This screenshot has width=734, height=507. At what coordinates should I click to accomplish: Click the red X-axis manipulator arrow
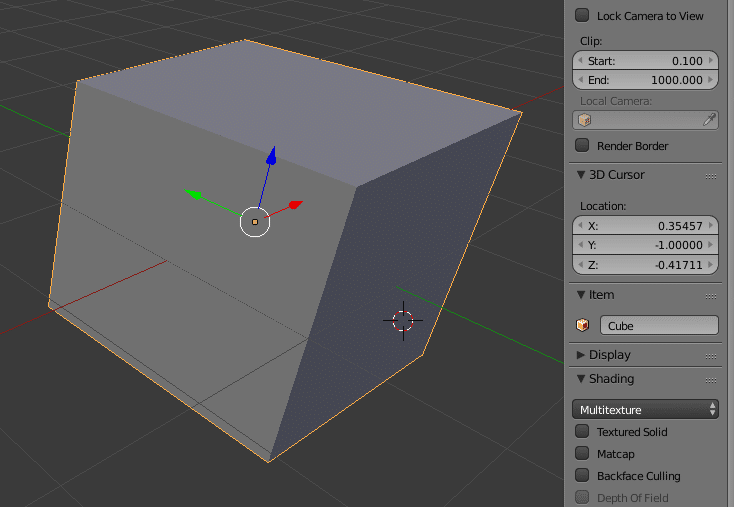[x=294, y=205]
